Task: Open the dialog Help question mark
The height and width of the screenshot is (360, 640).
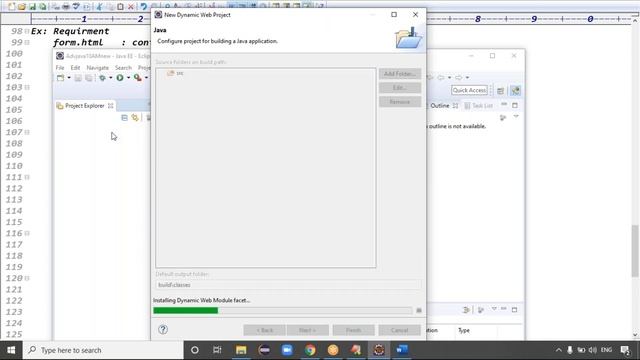Action: tap(163, 329)
